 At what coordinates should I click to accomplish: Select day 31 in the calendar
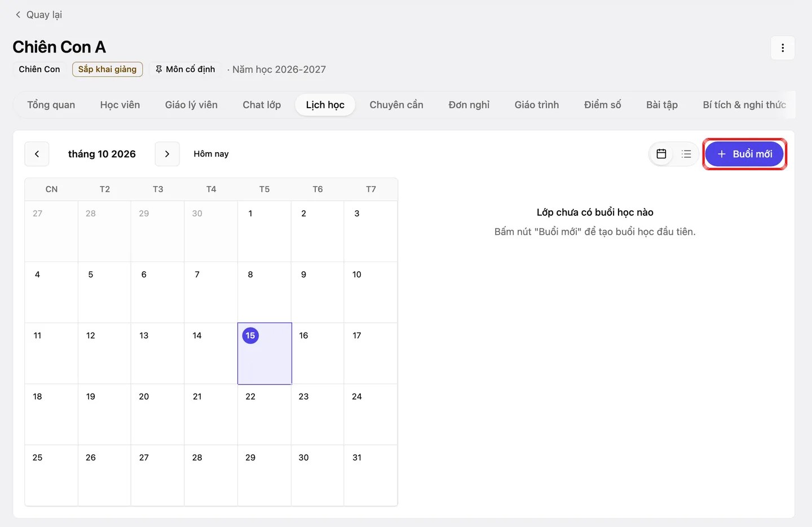[x=371, y=476]
